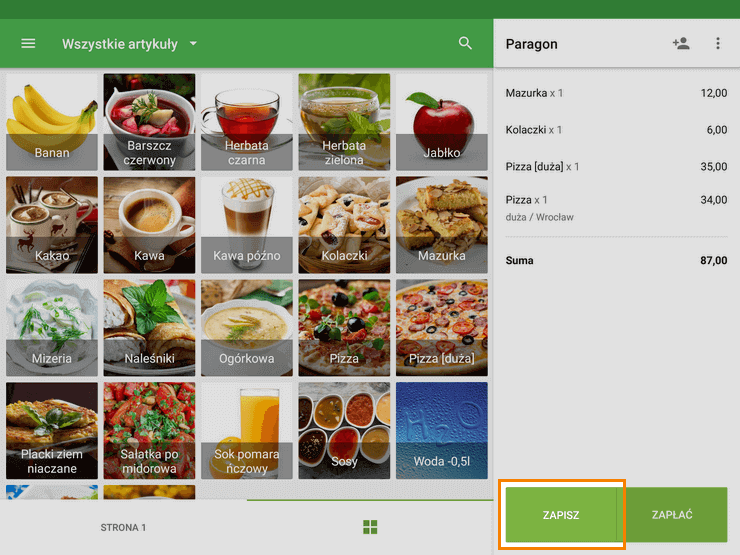
Task: Choose the Sok pomarańczowy tile
Action: click(x=247, y=431)
